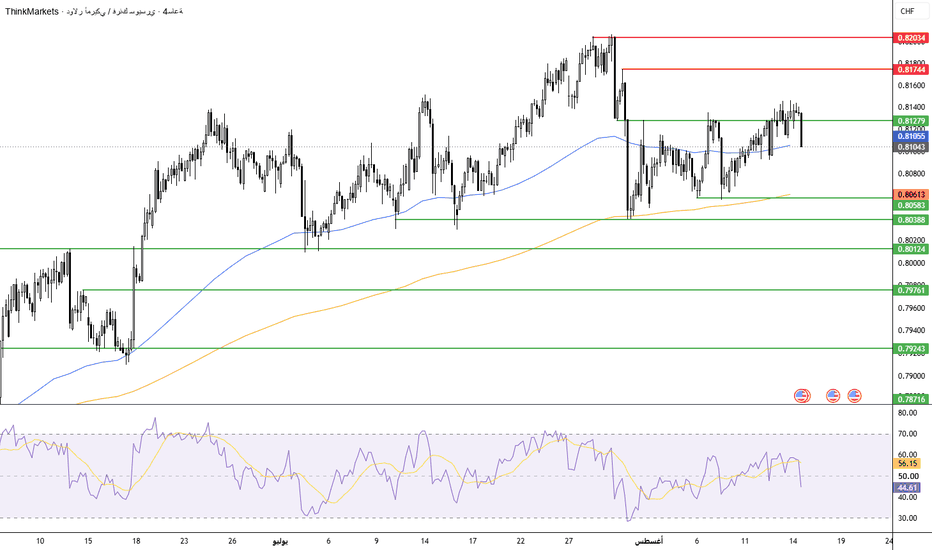Select the green 0.79243 support price label

(911, 348)
